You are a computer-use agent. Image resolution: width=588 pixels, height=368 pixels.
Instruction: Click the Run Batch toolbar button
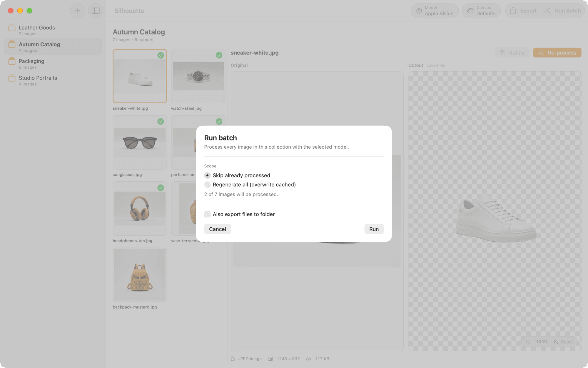click(562, 11)
